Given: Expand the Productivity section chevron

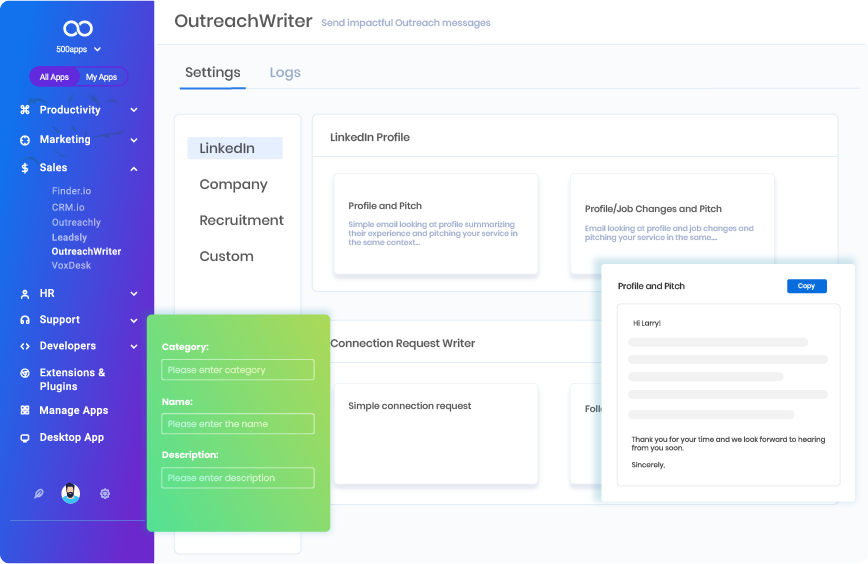Looking at the screenshot, I should 134,110.
